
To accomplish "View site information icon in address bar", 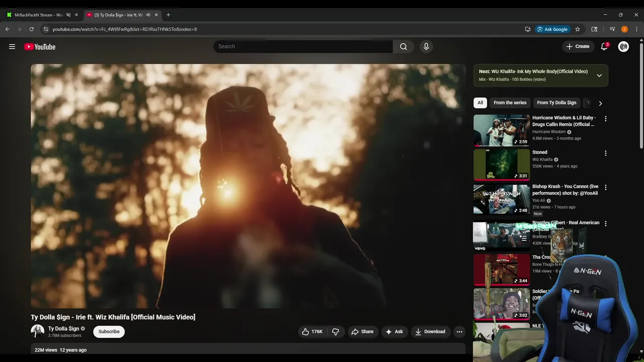I will pos(46,29).
